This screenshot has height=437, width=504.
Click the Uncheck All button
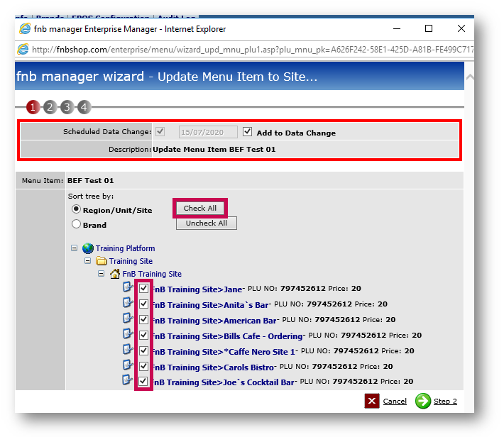(207, 223)
